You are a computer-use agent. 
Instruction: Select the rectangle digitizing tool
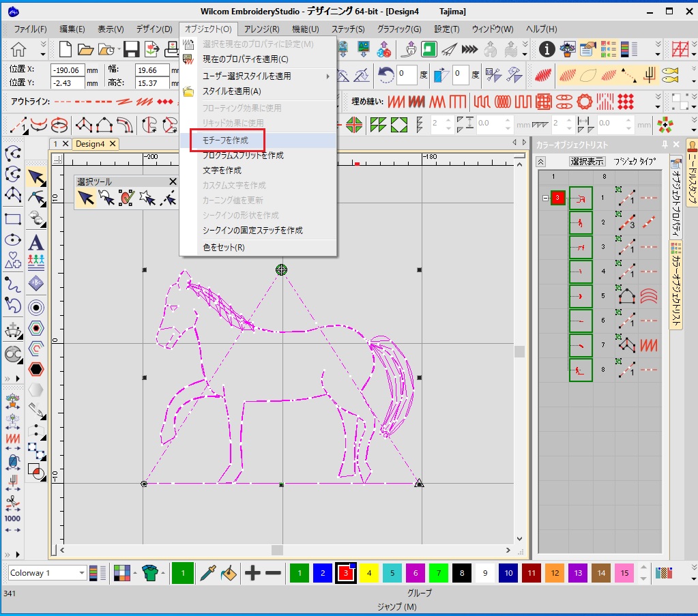pos(13,219)
